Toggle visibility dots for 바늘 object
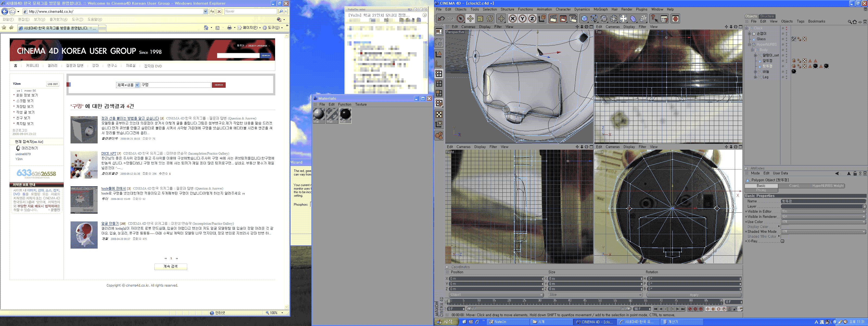Viewport: 868px width, 326px height. 786,72
